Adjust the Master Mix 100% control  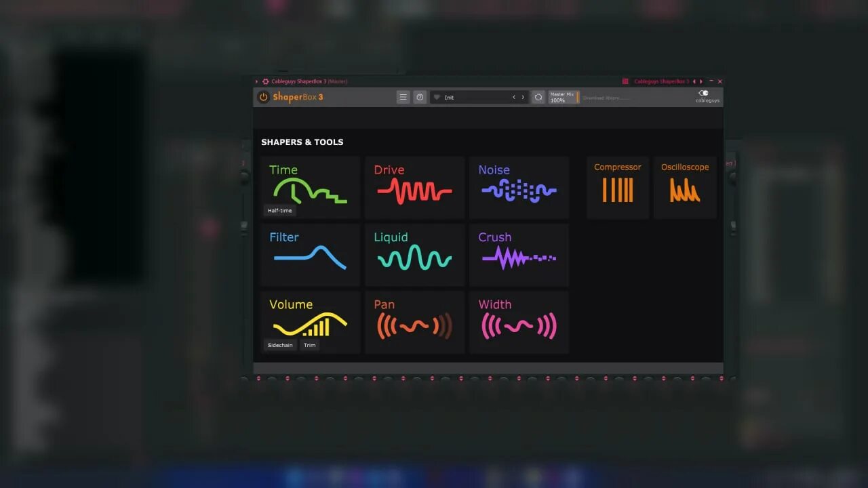(x=564, y=97)
